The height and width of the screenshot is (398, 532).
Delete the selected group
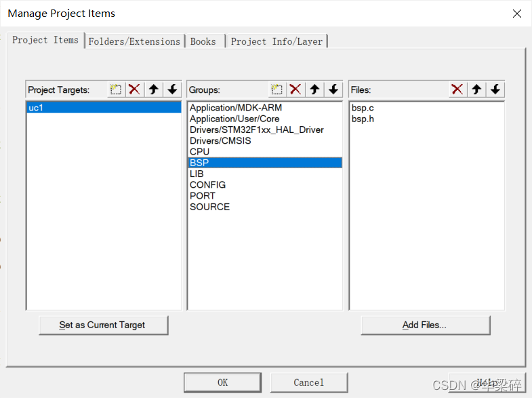(x=296, y=89)
